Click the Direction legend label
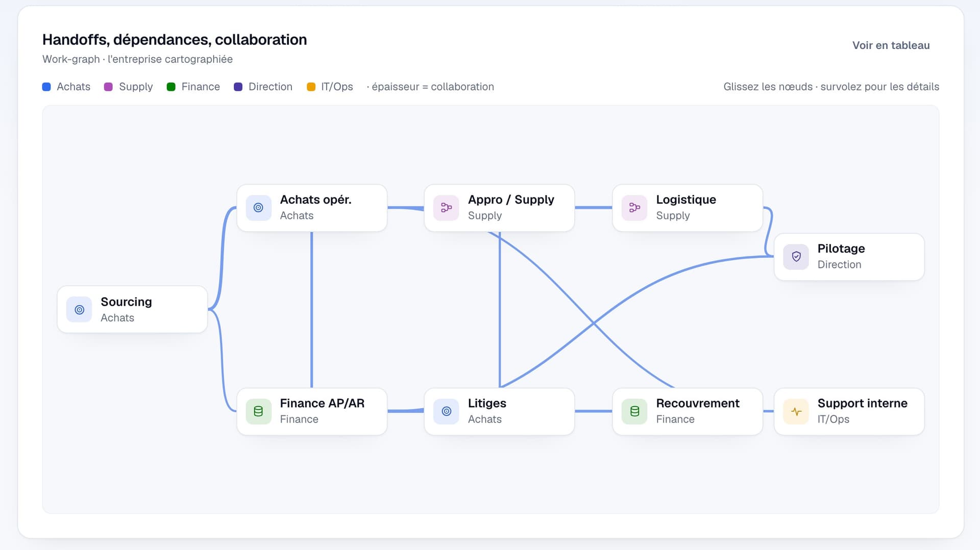Image resolution: width=980 pixels, height=550 pixels. tap(271, 87)
